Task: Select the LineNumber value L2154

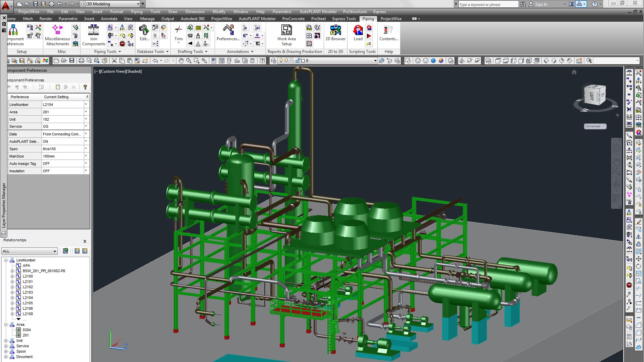Action: pyautogui.click(x=63, y=105)
